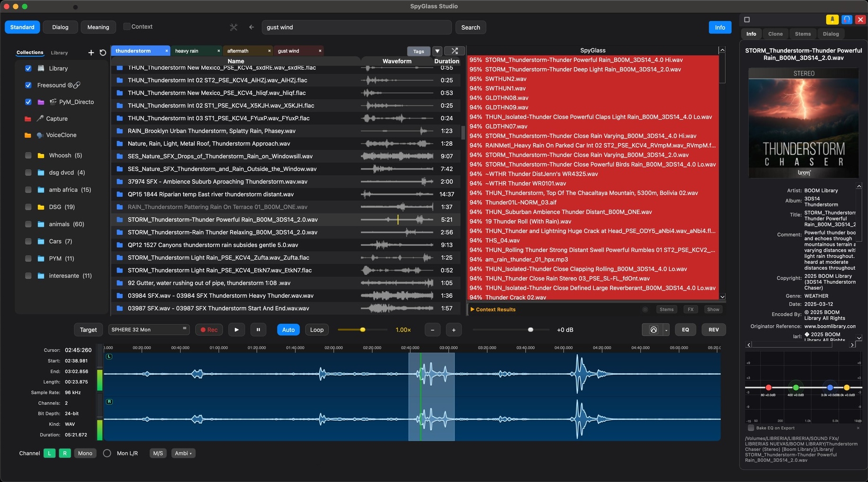Screen dimensions: 868x482
Task: Click the SpyGlass list scroll-down arrow
Action: [722, 297]
